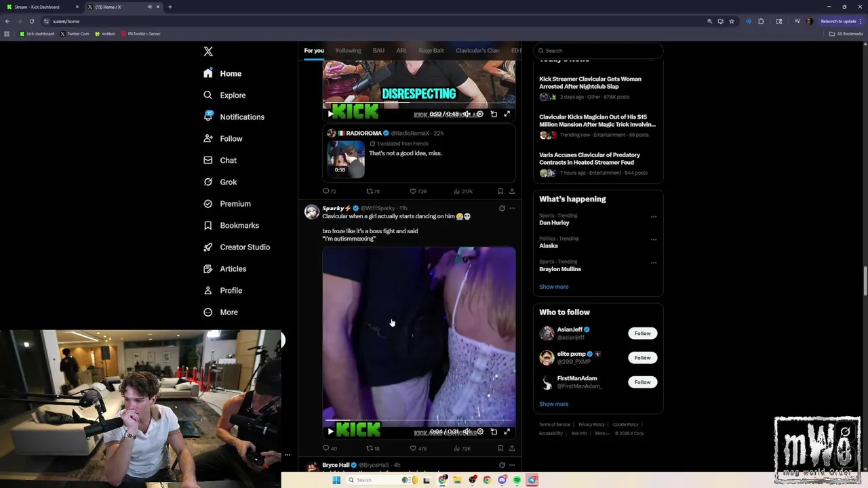Expand the More menu in the sidebar

click(x=220, y=312)
